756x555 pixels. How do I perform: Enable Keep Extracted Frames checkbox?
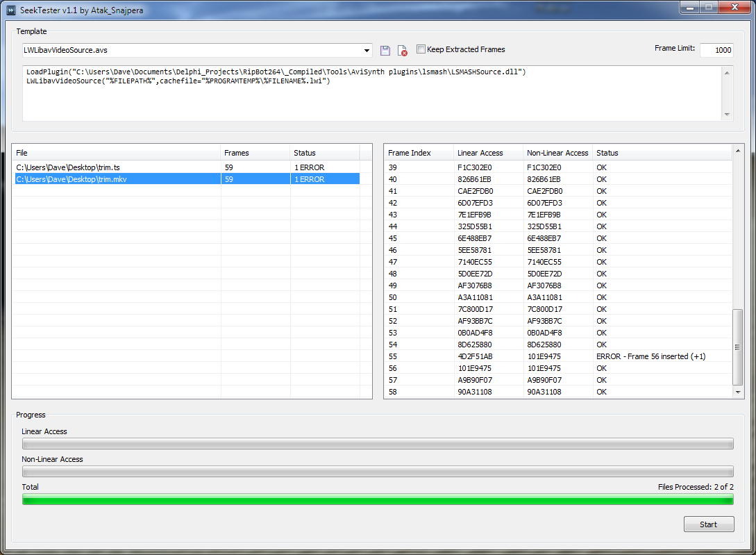pos(421,49)
